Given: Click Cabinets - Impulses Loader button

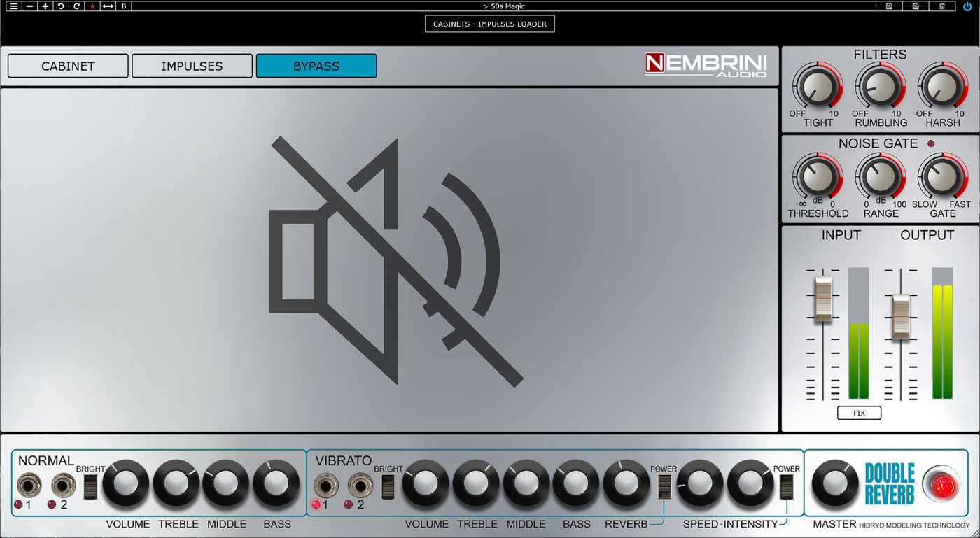Looking at the screenshot, I should (x=490, y=24).
